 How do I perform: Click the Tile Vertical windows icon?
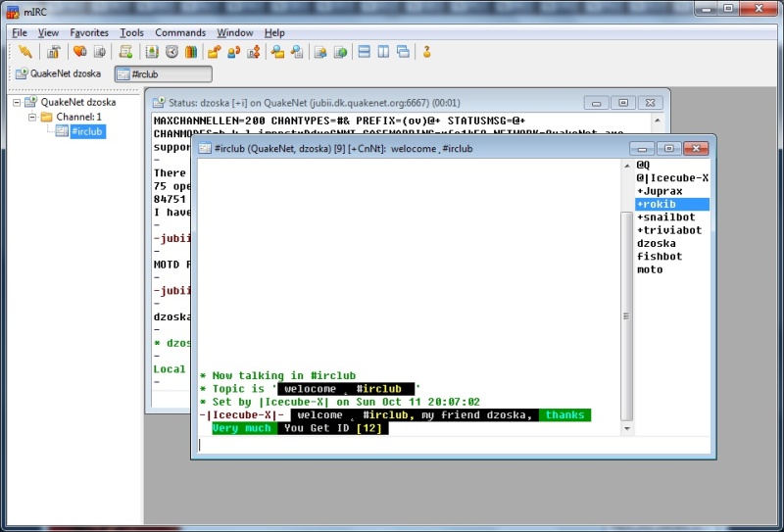(x=383, y=52)
